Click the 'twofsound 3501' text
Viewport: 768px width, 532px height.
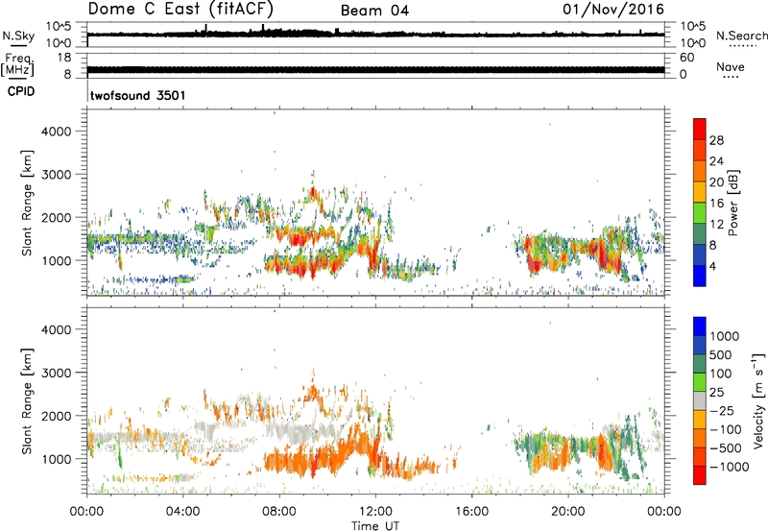[x=138, y=95]
